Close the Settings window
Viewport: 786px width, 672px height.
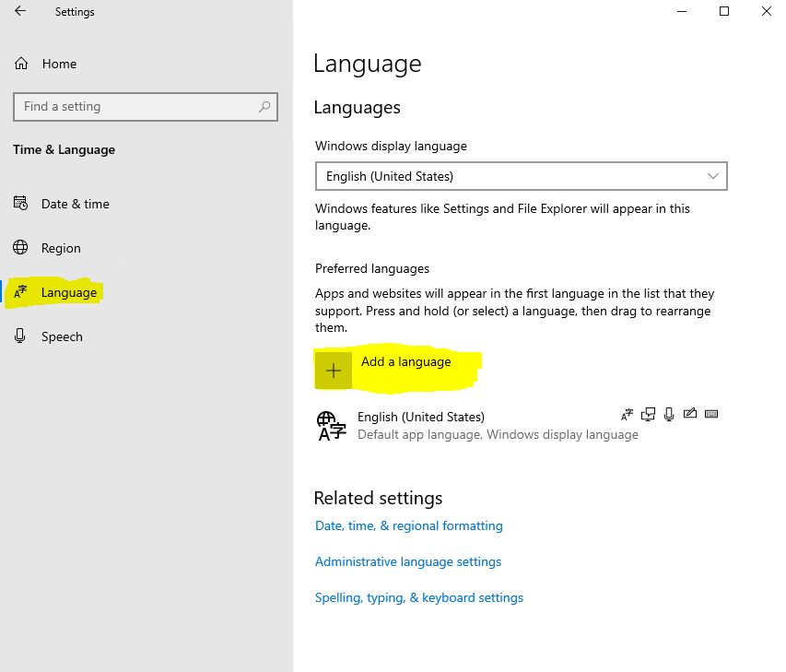pyautogui.click(x=767, y=11)
